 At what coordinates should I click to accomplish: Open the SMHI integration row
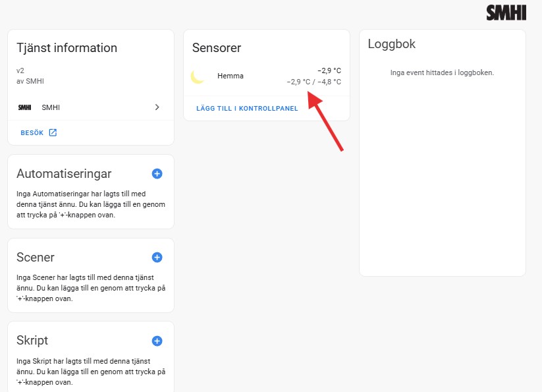(x=91, y=107)
